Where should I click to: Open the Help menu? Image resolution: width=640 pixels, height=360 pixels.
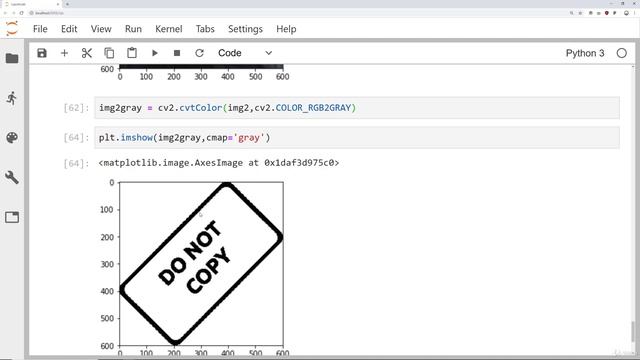(286, 29)
